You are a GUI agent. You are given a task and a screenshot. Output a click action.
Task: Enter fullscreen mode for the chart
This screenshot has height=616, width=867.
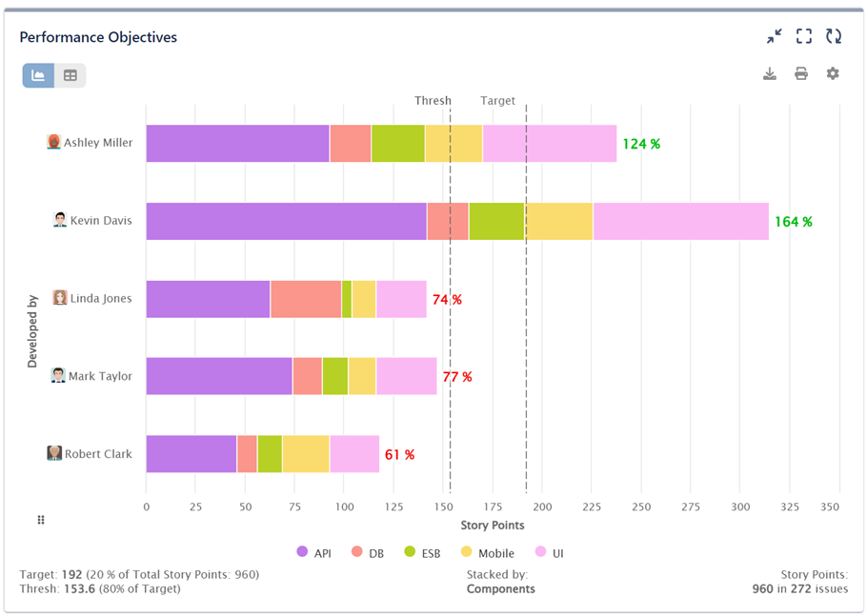tap(803, 35)
